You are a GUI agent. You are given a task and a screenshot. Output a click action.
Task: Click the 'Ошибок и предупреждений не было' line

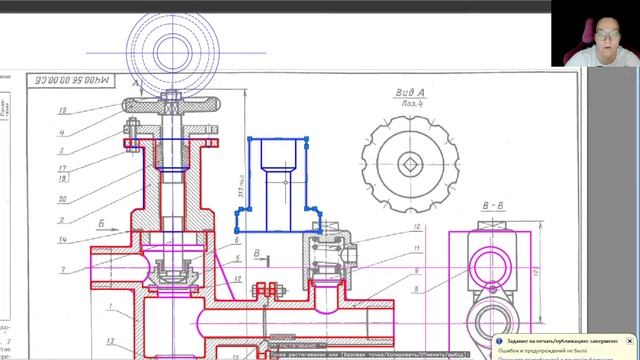(542, 351)
